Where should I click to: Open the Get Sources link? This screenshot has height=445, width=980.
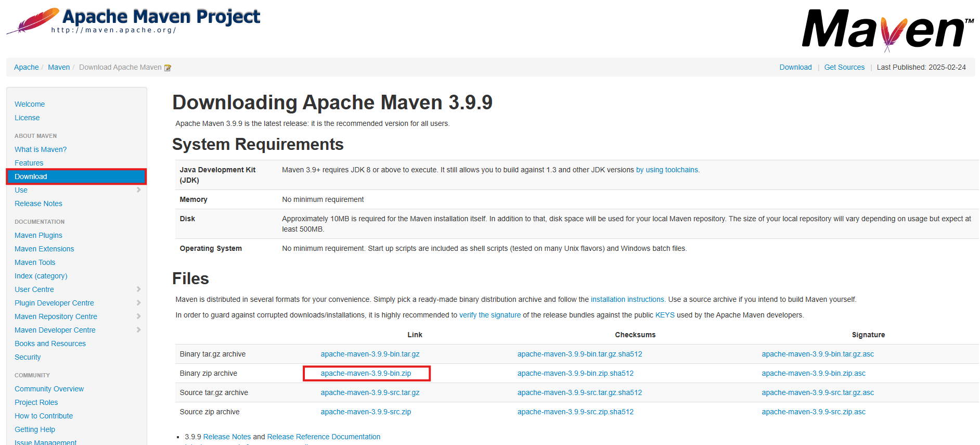[x=844, y=67]
